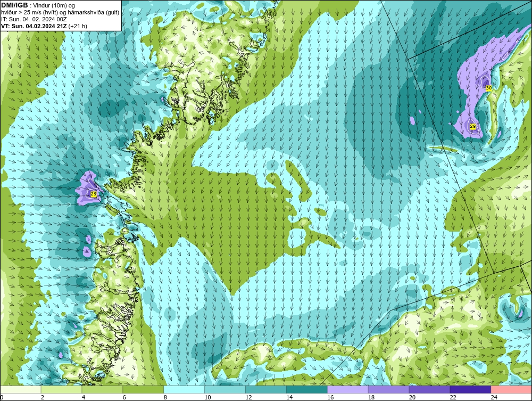
Task: Select the 20-22 m/s violet legend swatch
Action: click(x=429, y=389)
